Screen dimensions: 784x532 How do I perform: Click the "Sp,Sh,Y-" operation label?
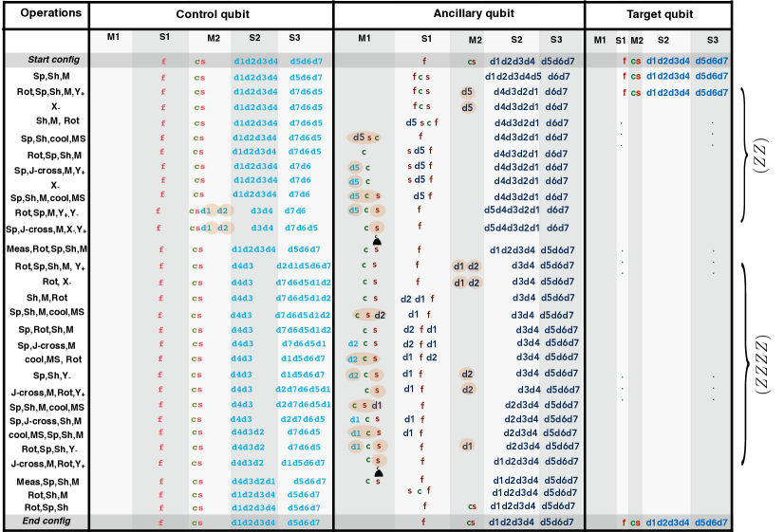(x=52, y=376)
